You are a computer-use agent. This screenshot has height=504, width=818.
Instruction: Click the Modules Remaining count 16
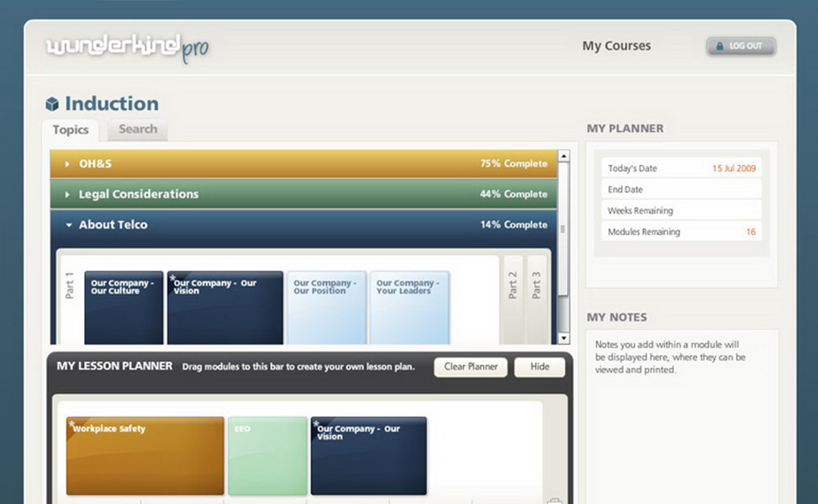751,232
